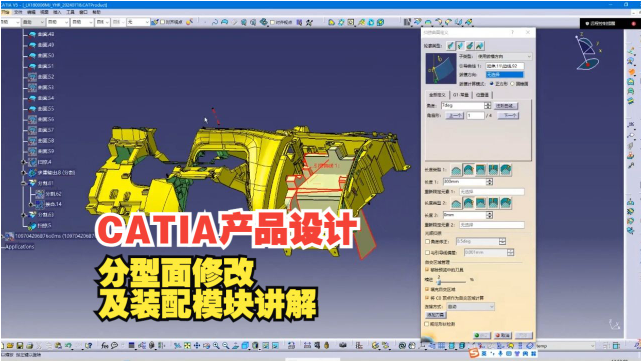643x364 pixels.
Task: Click the 确定 button in sweep dialog
Action: (x=482, y=335)
